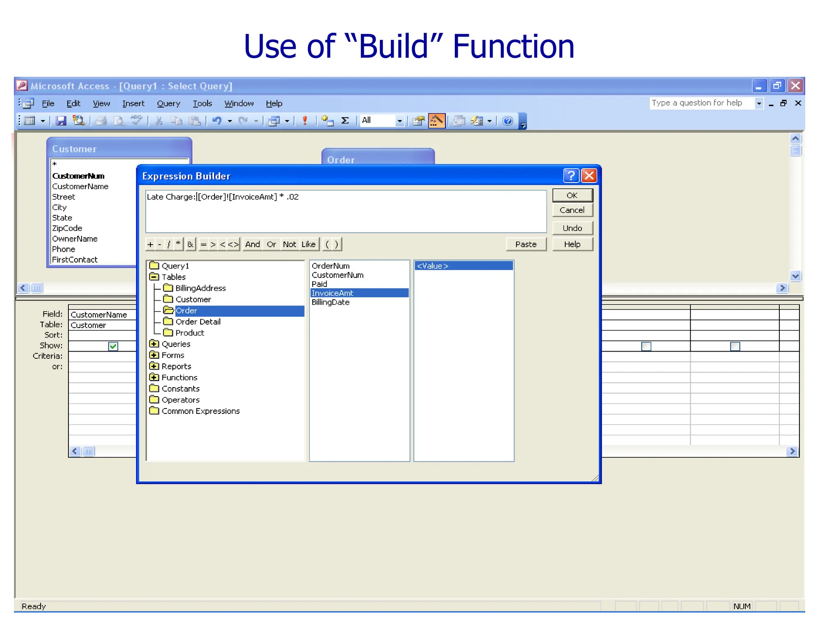Open the Properties icon

pos(418,121)
